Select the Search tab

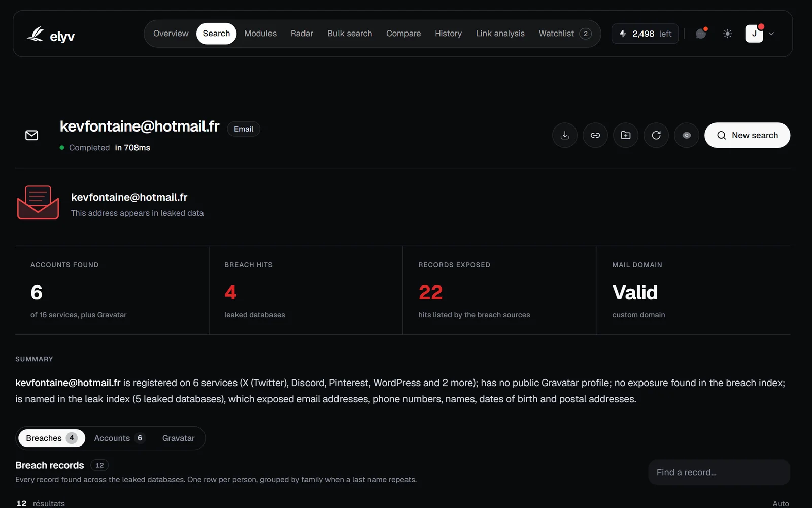pos(216,34)
